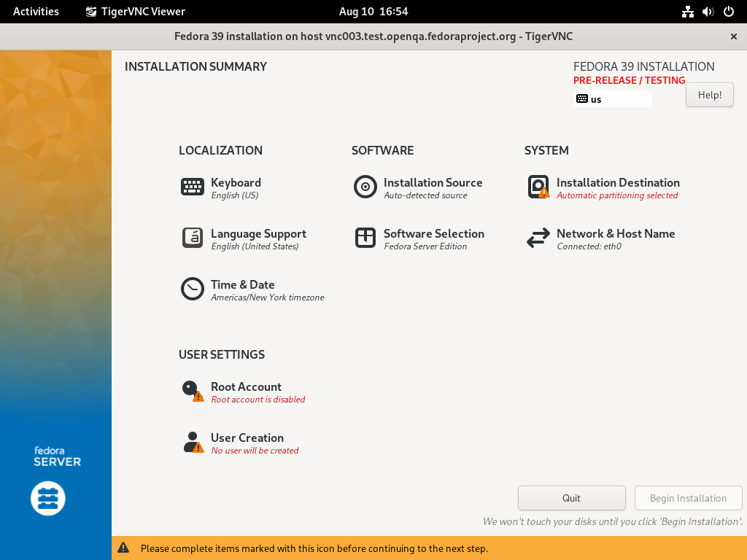Open Software Selection label
The height and width of the screenshot is (560, 747).
[434, 234]
